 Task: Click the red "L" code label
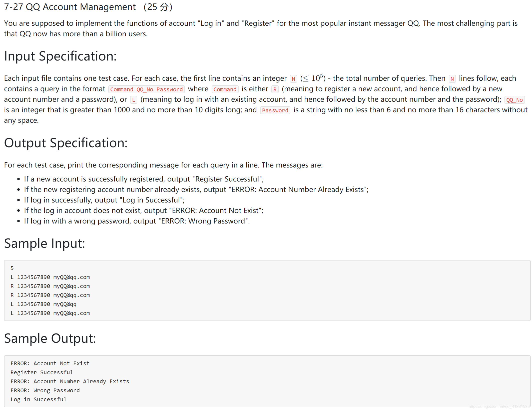tap(134, 100)
